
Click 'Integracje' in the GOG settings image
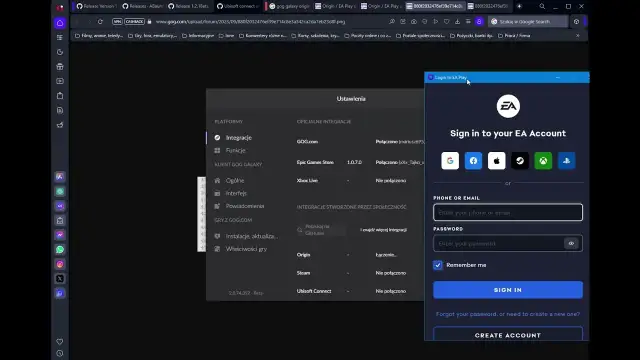[x=239, y=138]
